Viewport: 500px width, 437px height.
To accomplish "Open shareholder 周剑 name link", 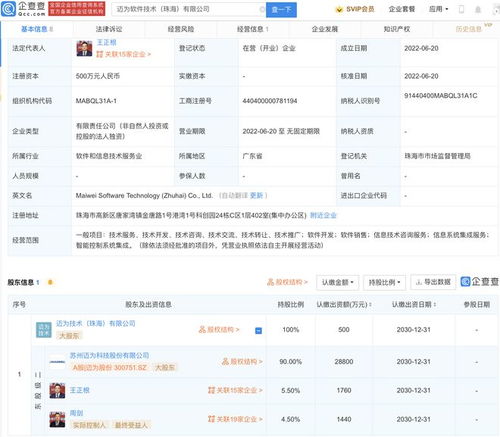I will 76,413.
